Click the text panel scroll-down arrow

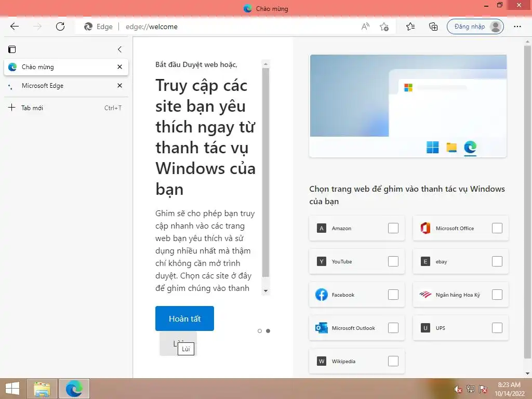coord(265,291)
